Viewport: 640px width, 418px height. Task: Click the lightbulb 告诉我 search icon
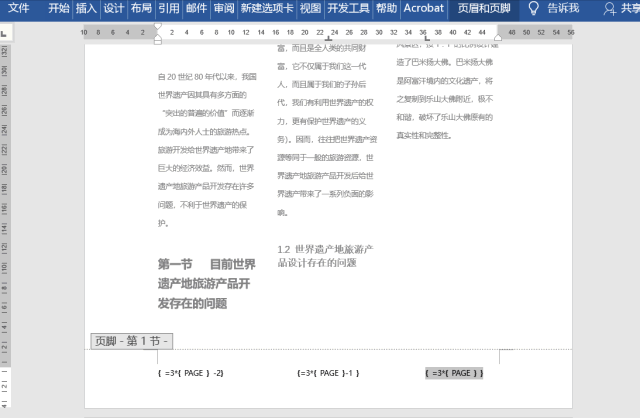click(x=533, y=8)
